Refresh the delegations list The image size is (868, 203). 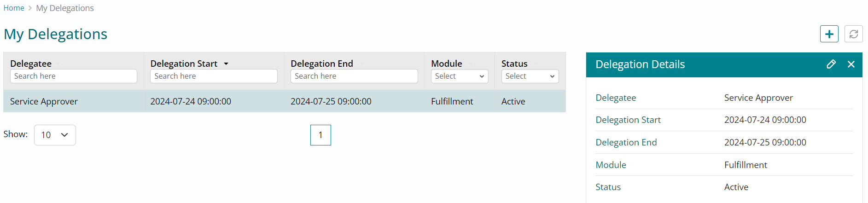(853, 34)
